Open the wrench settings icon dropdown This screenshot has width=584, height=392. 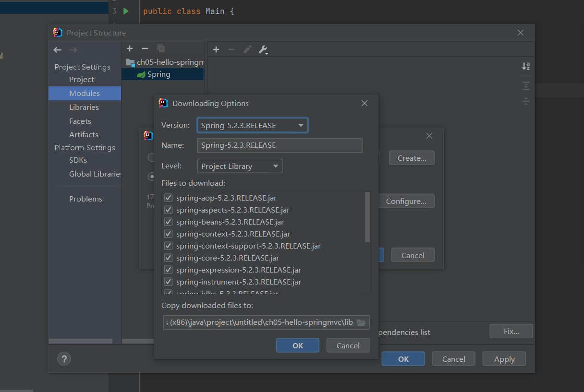(263, 50)
